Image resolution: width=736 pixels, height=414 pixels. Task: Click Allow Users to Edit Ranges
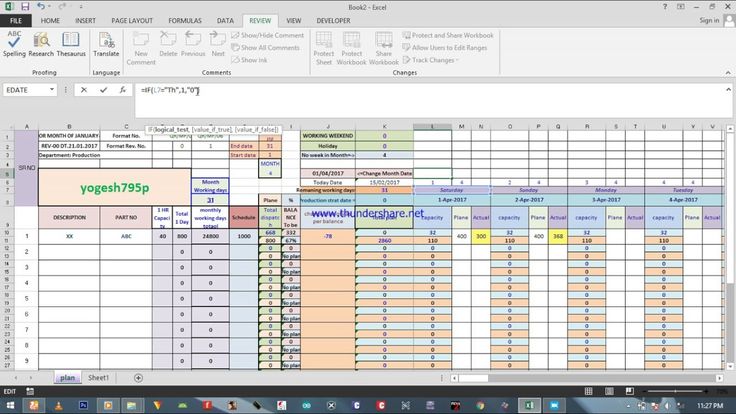pos(445,47)
